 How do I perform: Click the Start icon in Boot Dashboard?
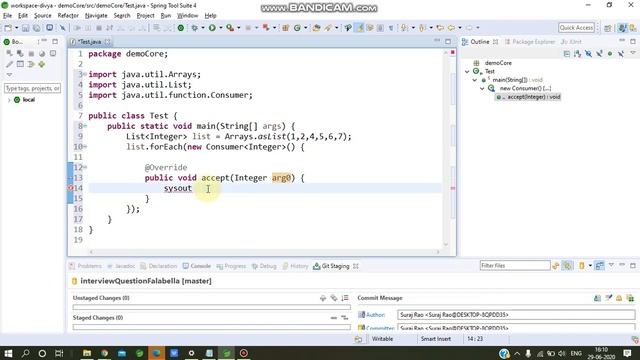point(9,53)
